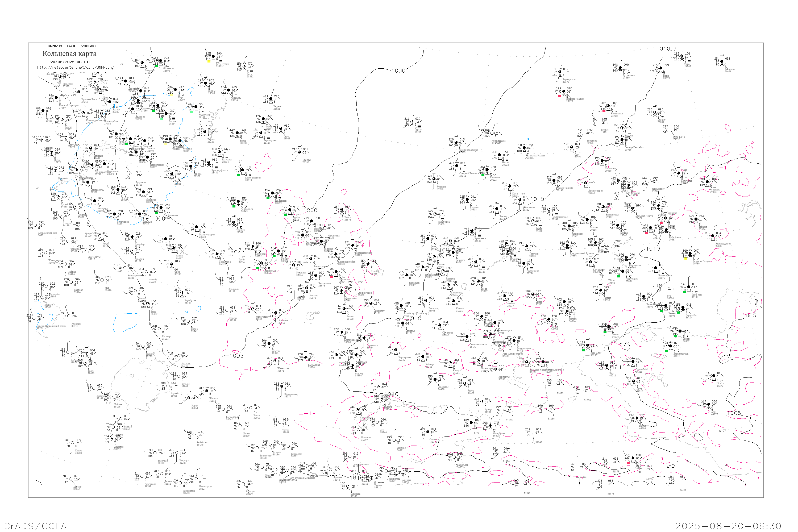Click the station circle at Семипалатинск 36177

467,337
